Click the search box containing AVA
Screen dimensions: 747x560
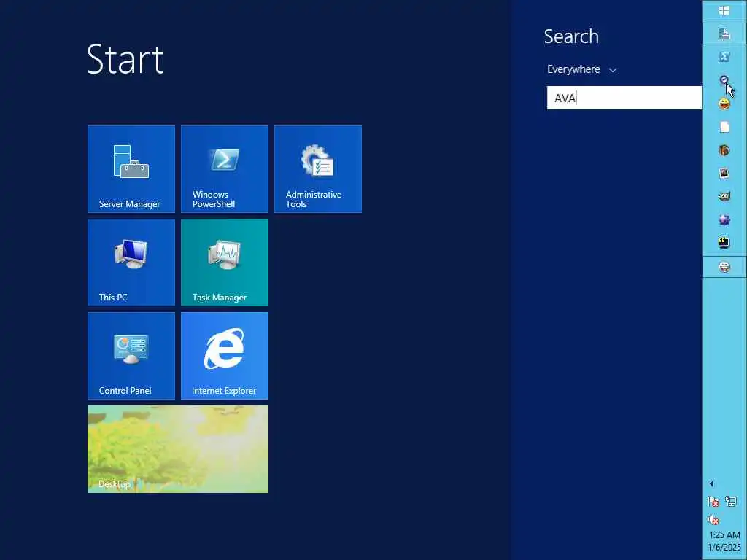click(x=624, y=98)
